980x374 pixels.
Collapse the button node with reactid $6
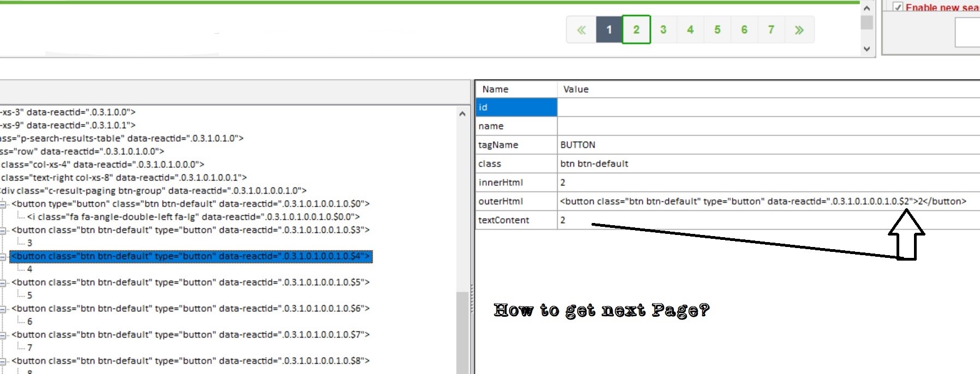tap(3, 309)
